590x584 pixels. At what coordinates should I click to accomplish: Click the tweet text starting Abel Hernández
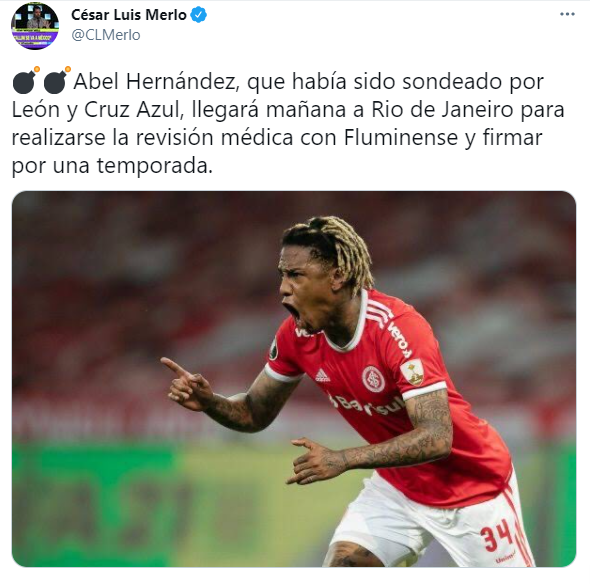(288, 123)
